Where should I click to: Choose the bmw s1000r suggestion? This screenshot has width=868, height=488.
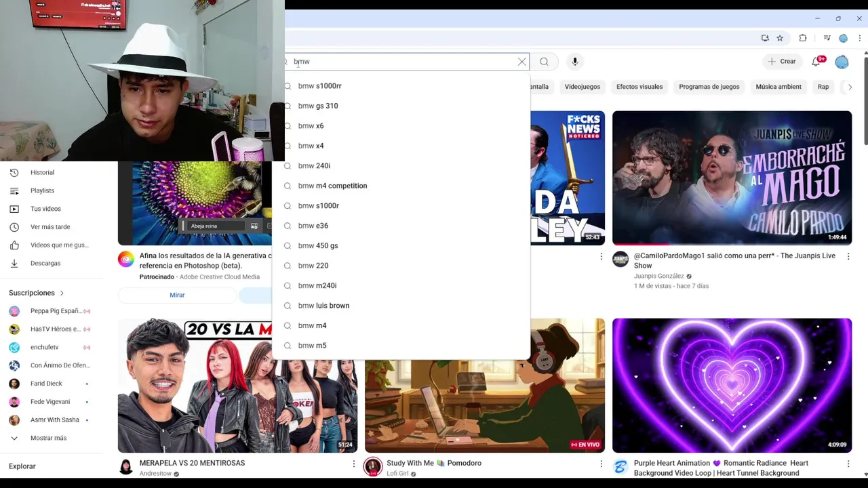401,206
